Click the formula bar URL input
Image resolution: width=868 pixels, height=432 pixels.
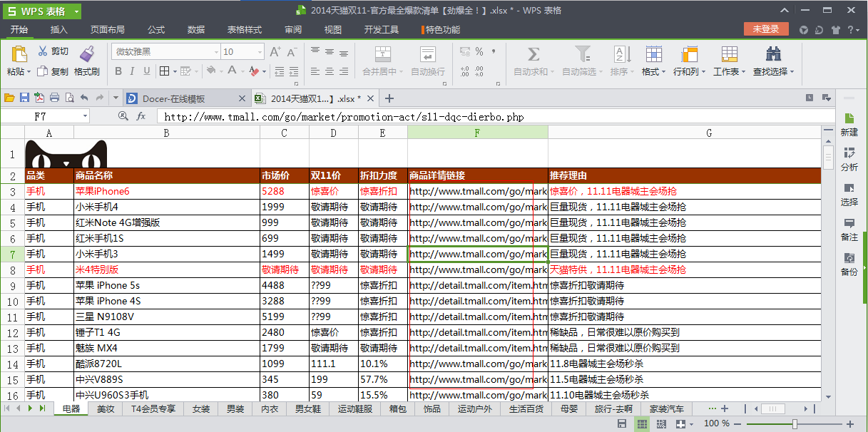[496, 116]
